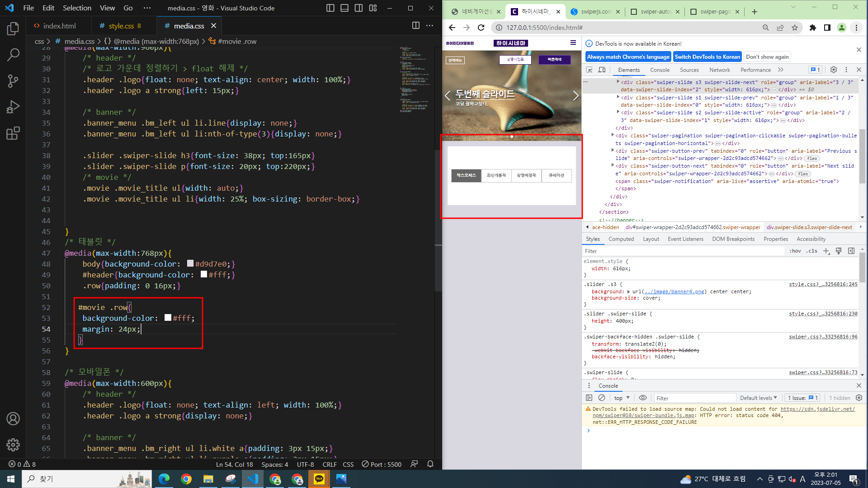Viewport: 868px width, 488px height.
Task: Click the DevTools inspect element picker icon
Action: tap(589, 70)
